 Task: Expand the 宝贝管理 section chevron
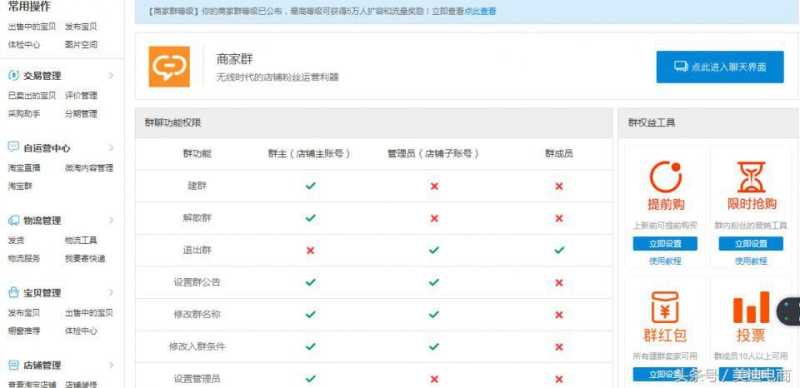(111, 293)
